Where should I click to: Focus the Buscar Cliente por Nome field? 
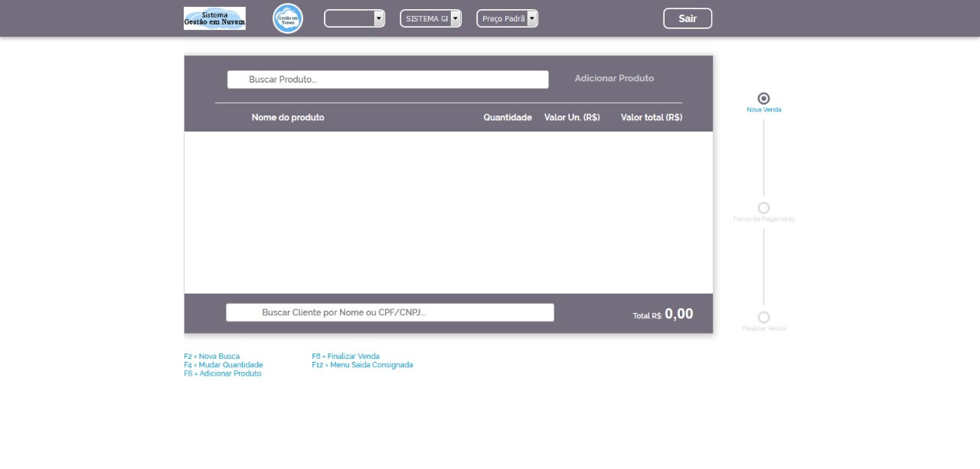pos(390,312)
